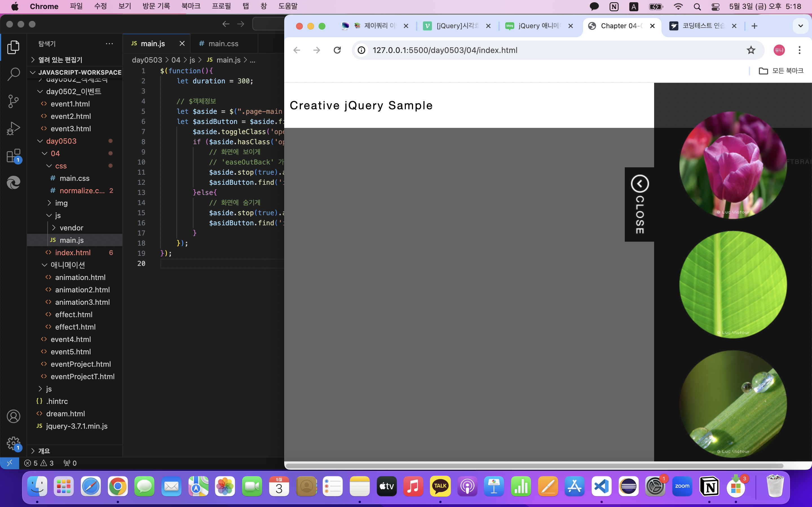Open the 모든 북마크 bookmarks folder
Screen dimensions: 812x507
pos(781,71)
